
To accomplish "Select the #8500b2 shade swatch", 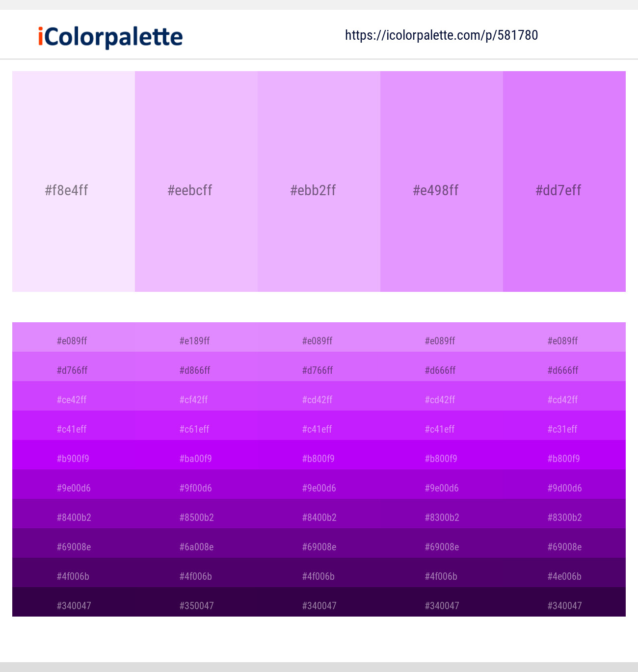I will coord(196,517).
